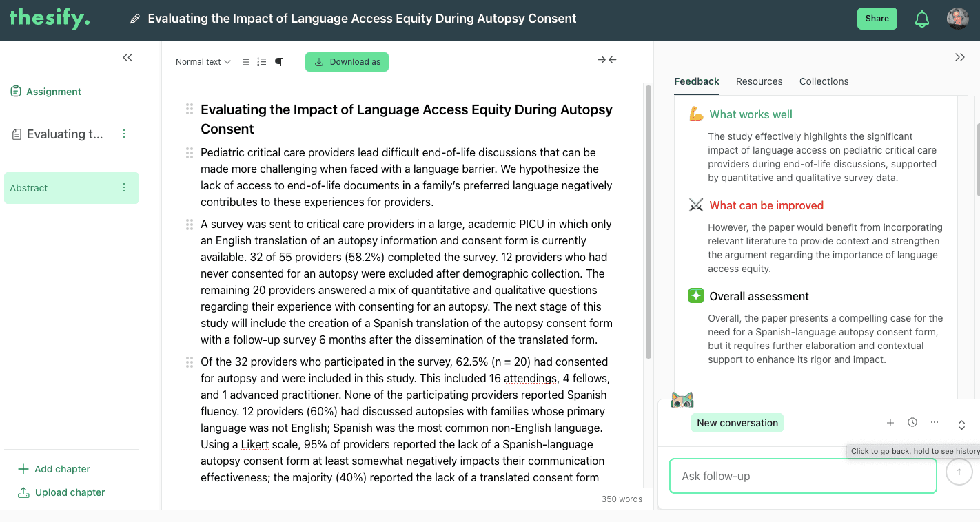Expand the chat panel up-down chevron

coord(962,425)
